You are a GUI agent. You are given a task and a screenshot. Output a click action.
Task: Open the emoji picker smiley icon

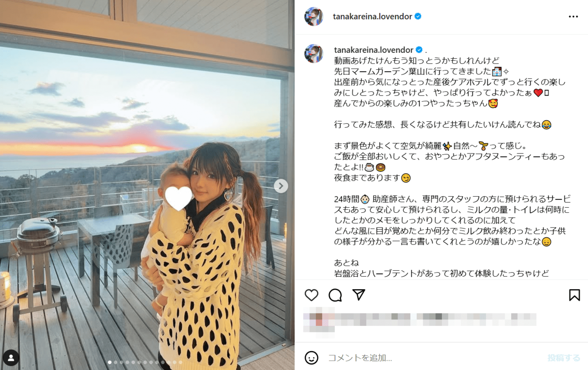311,358
